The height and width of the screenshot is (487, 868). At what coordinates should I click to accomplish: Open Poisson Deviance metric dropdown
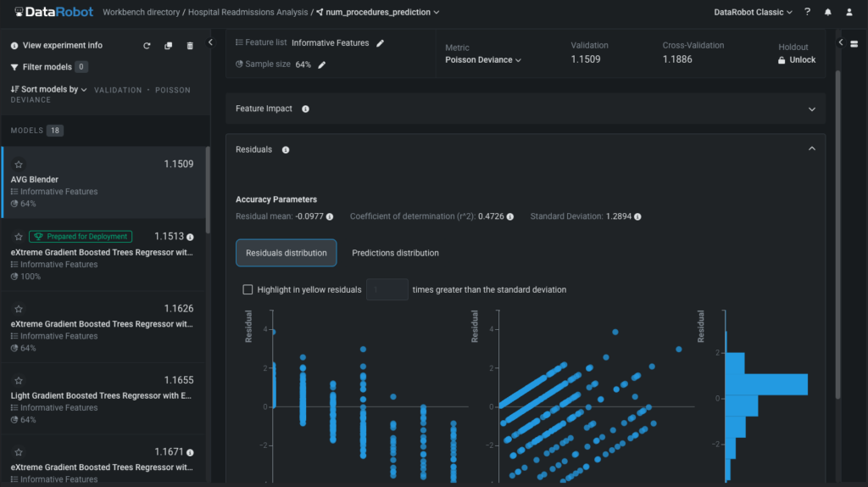tap(482, 60)
